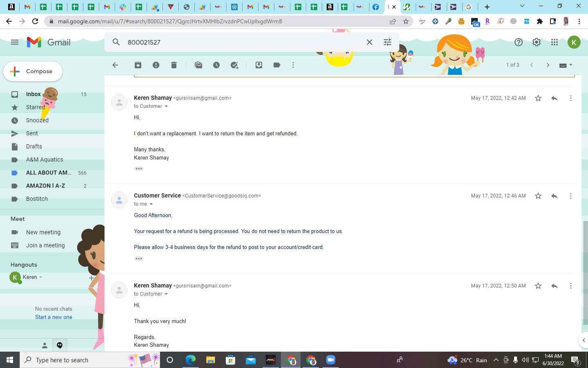Star the 12:42 AM message

[538, 98]
